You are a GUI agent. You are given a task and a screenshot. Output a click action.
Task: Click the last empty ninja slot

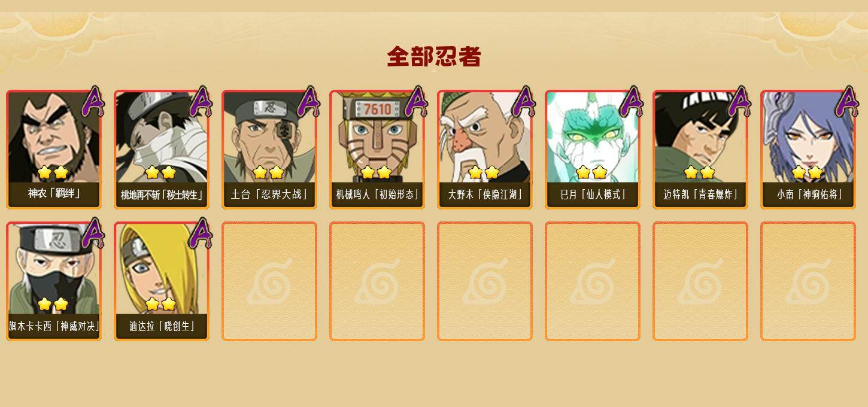point(808,281)
